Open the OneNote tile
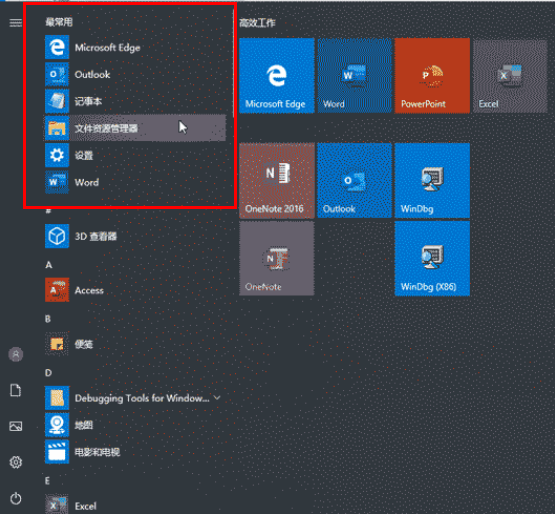This screenshot has width=555, height=514. point(277,258)
